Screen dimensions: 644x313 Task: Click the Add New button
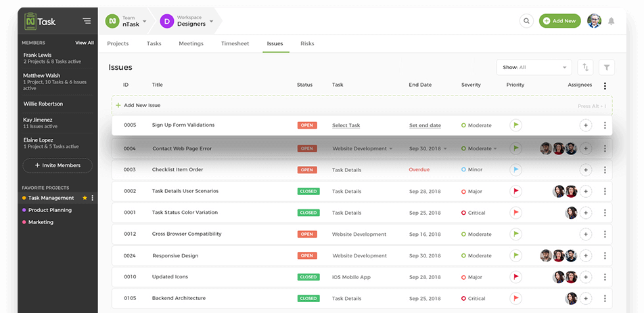click(559, 21)
